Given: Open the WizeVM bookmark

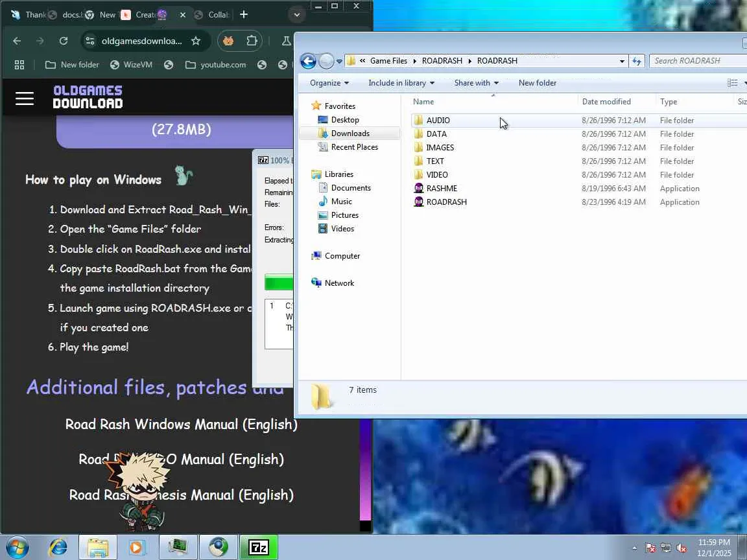Looking at the screenshot, I should point(131,65).
